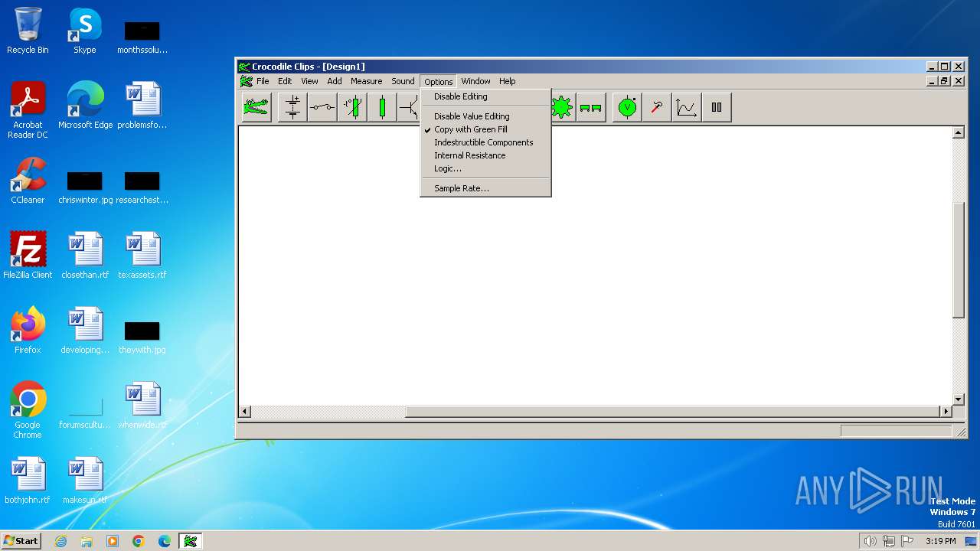Select chriswinter.jpg desktop file
The height and width of the screenshot is (551, 980).
point(85,187)
